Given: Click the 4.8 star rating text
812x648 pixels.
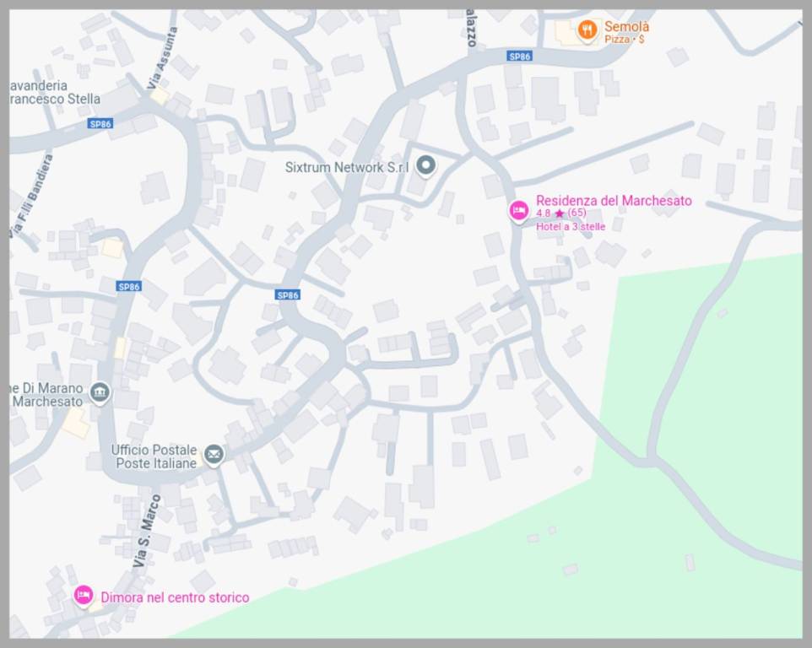Looking at the screenshot, I should click(560, 213).
